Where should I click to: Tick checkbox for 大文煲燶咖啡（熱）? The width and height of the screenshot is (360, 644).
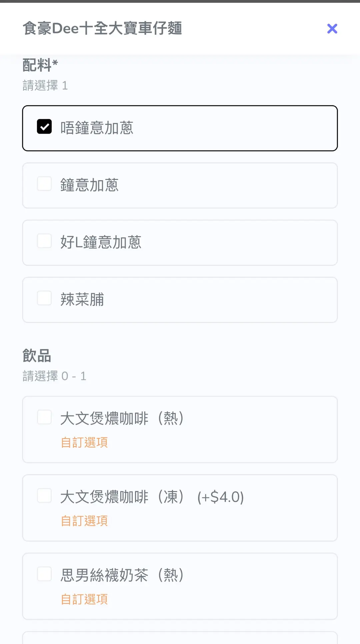[44, 417]
